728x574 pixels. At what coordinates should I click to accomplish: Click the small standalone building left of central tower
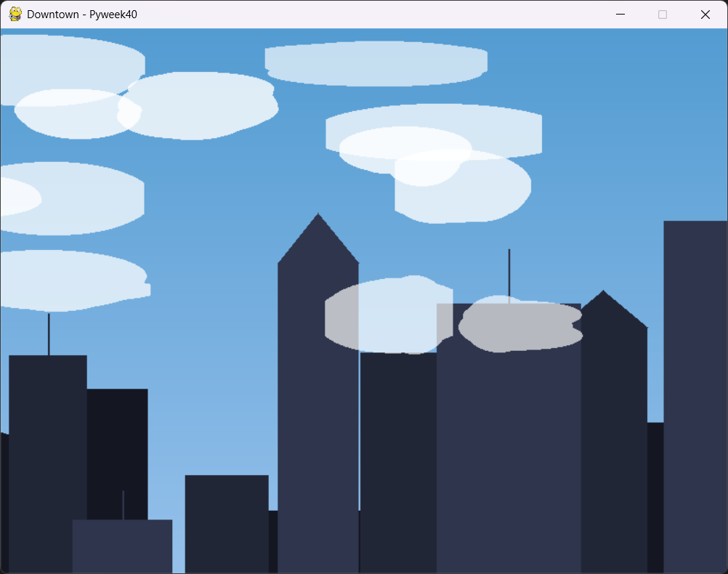[x=227, y=523]
